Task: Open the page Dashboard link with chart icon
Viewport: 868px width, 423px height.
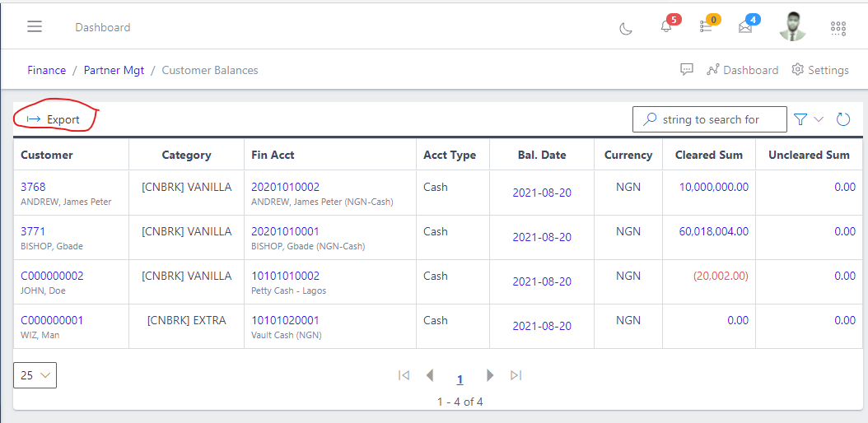Action: pos(742,70)
